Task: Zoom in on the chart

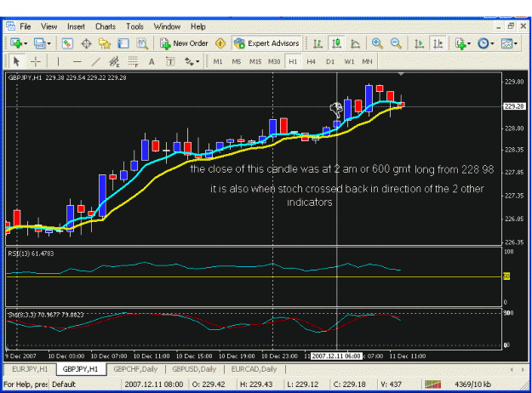Action: click(x=377, y=43)
